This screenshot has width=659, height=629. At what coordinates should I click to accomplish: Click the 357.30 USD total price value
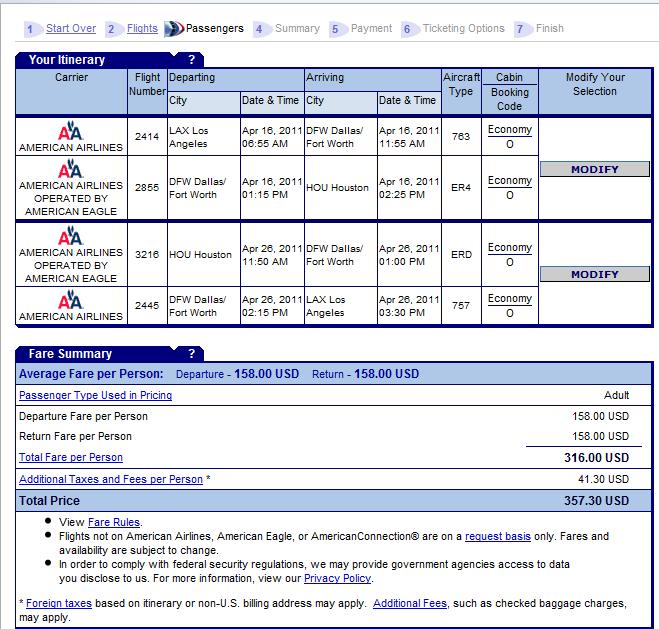click(x=596, y=501)
